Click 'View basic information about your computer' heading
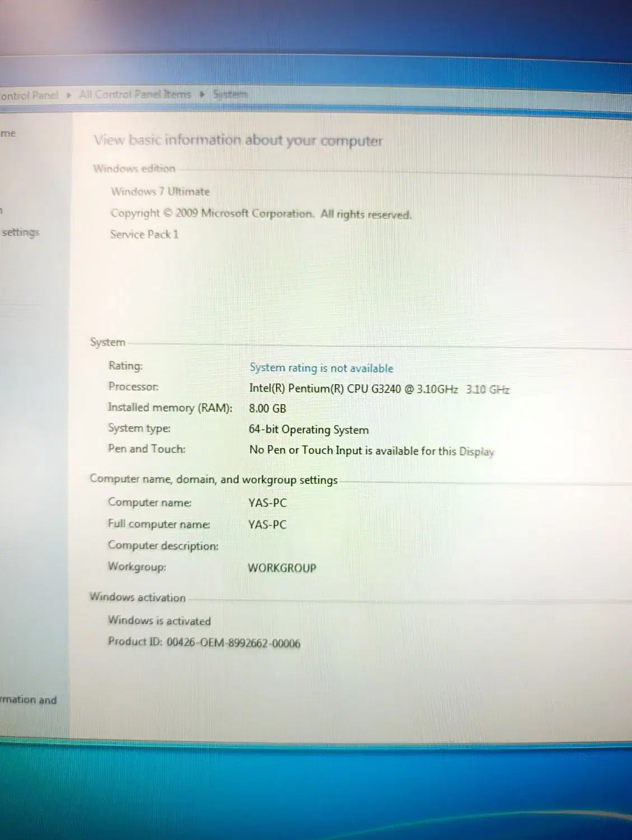Screen dimensions: 632x840 point(238,140)
